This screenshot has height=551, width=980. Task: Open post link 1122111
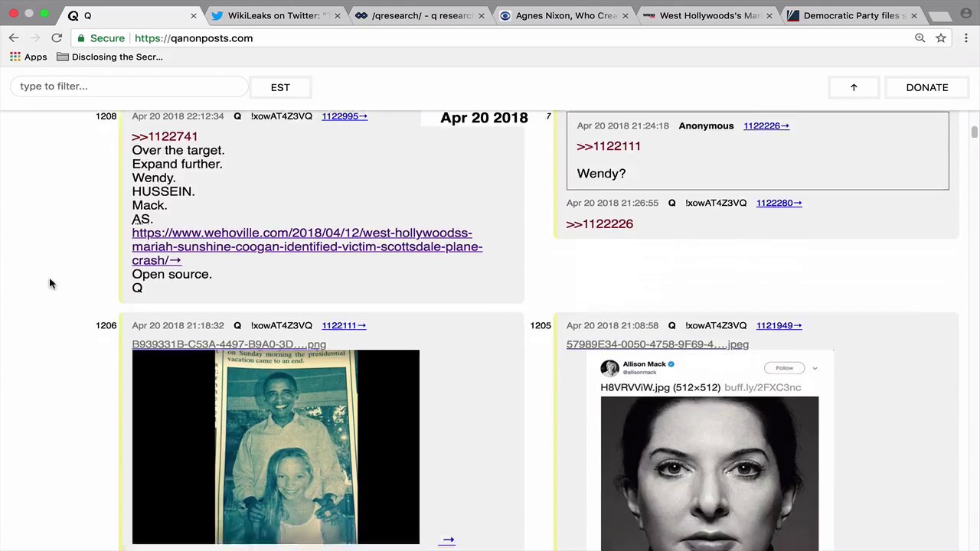pyautogui.click(x=344, y=325)
